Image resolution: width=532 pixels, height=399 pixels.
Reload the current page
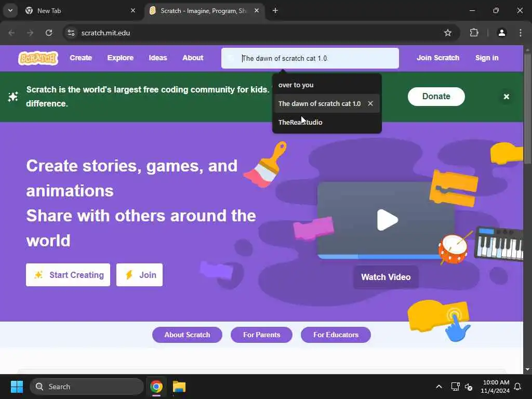coord(49,33)
